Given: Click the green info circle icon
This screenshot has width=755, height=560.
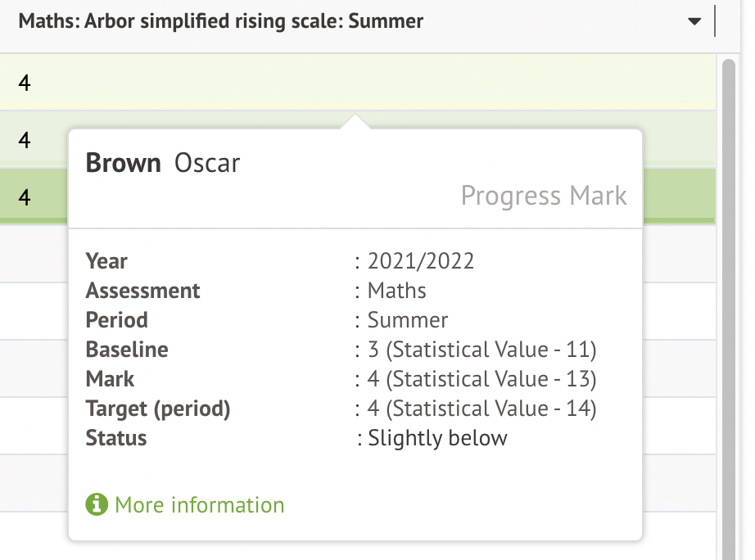Looking at the screenshot, I should tap(97, 504).
